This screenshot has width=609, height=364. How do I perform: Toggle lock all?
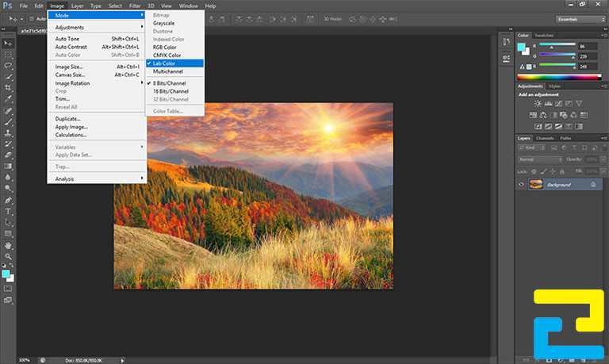tap(561, 171)
